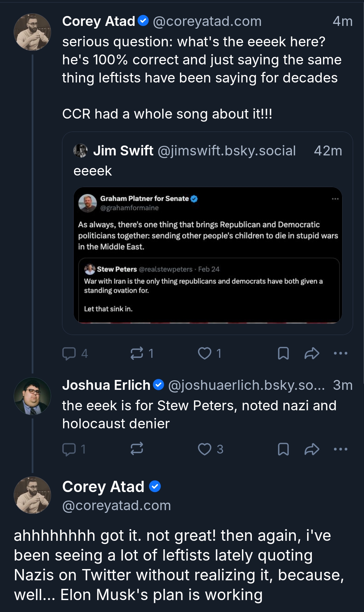364x612 pixels.
Task: Repost Joshua Erlich's reply
Action: pos(137,449)
